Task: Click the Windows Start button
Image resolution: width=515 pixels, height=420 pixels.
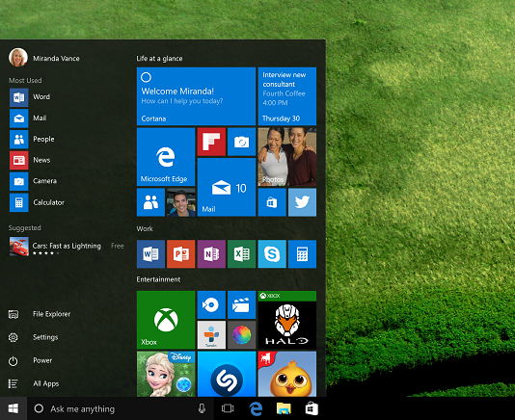Action: (14, 408)
